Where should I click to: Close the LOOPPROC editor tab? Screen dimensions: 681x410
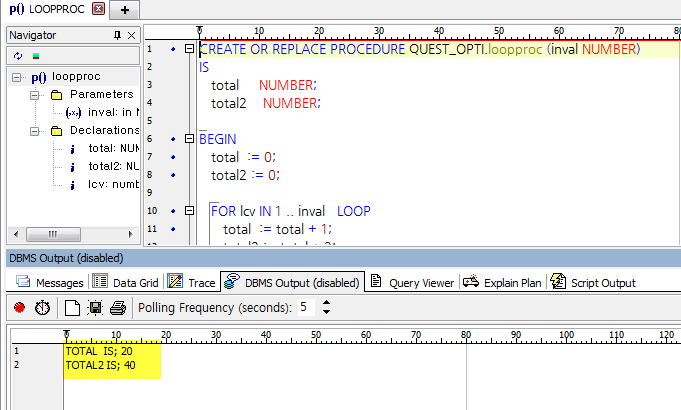coord(97,9)
